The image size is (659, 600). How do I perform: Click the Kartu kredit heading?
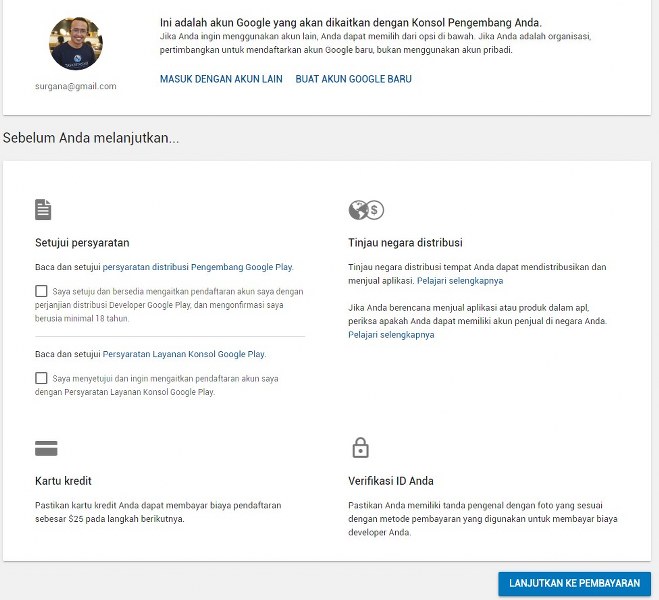63,481
